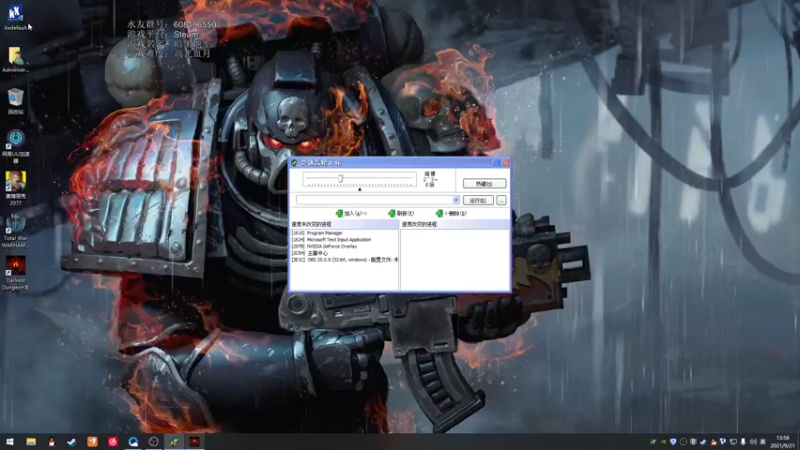Select the 主题中心 process row
Screen dimensions: 800x450
[x=344, y=253]
